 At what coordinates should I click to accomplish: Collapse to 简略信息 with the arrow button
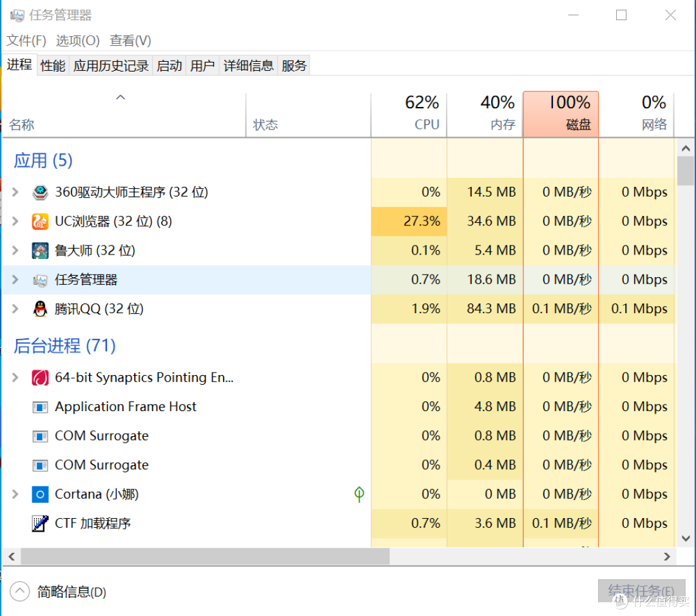click(x=19, y=592)
